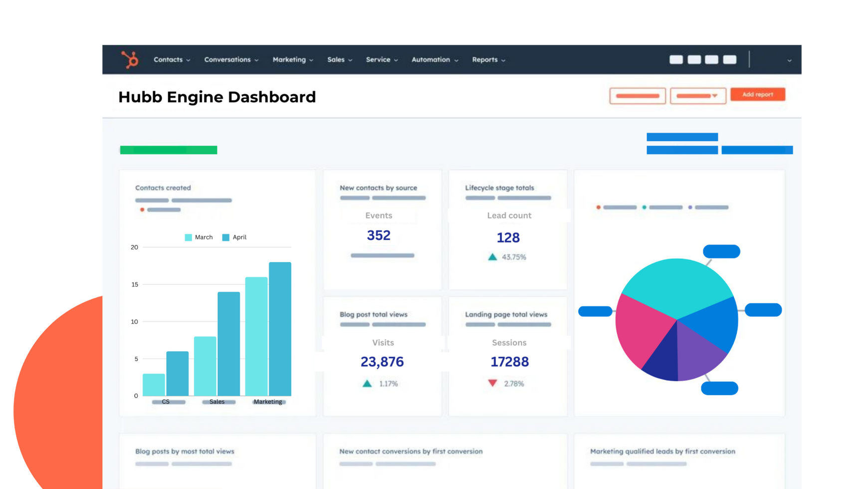Click the red down arrow under Sessions
868x489 pixels.
492,383
